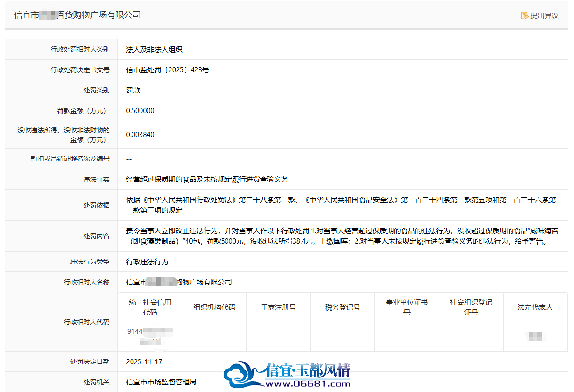Viewport: 574px width, 392px height.
Task: Select the credit code starting with 9144
Action: tap(150, 337)
